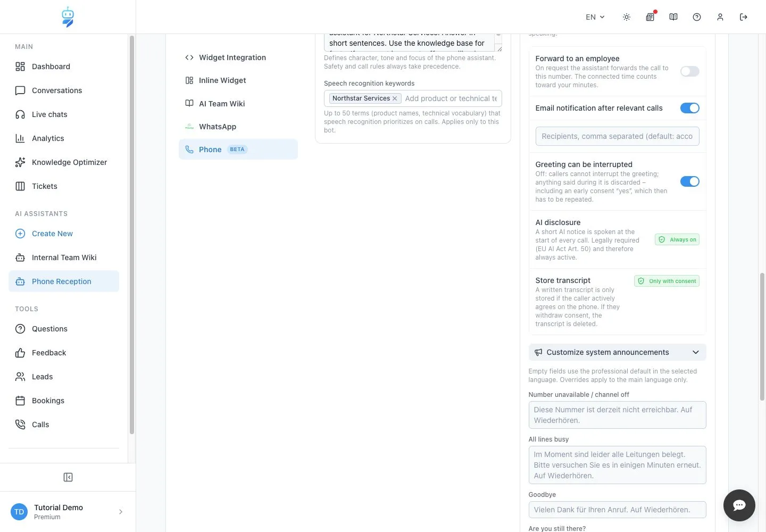Click the All lines busy announcement field
Image resolution: width=766 pixels, height=532 pixels.
[x=617, y=465]
